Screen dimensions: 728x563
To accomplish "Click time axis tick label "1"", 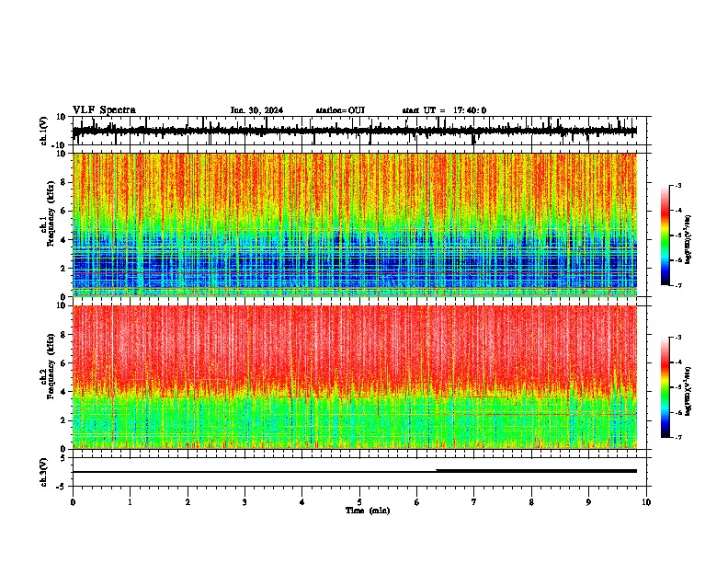I will tap(130, 502).
